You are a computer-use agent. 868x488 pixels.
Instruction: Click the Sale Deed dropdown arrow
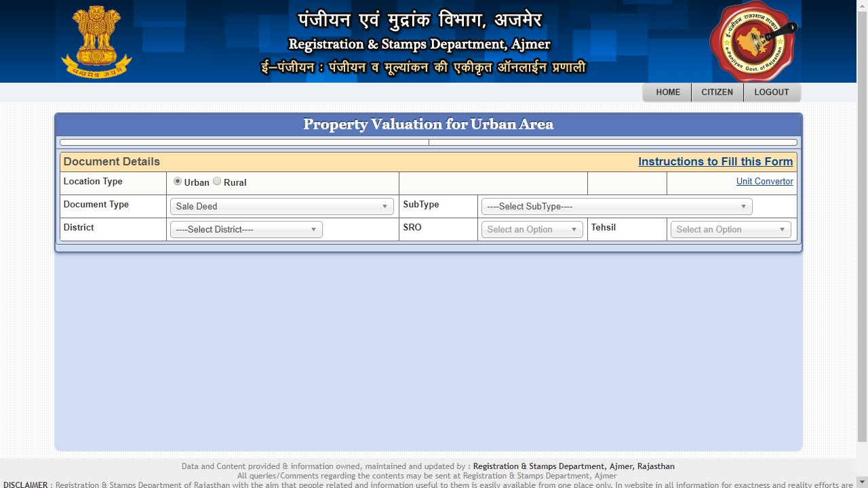(385, 206)
